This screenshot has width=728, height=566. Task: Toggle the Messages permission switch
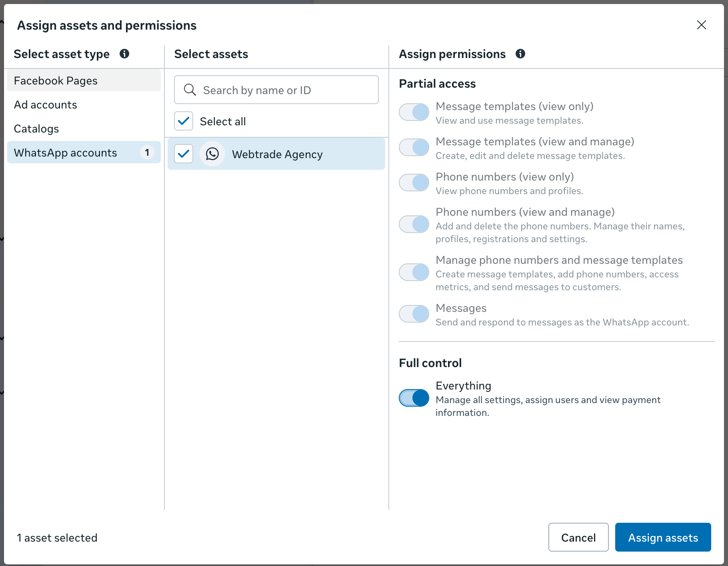[x=414, y=314]
